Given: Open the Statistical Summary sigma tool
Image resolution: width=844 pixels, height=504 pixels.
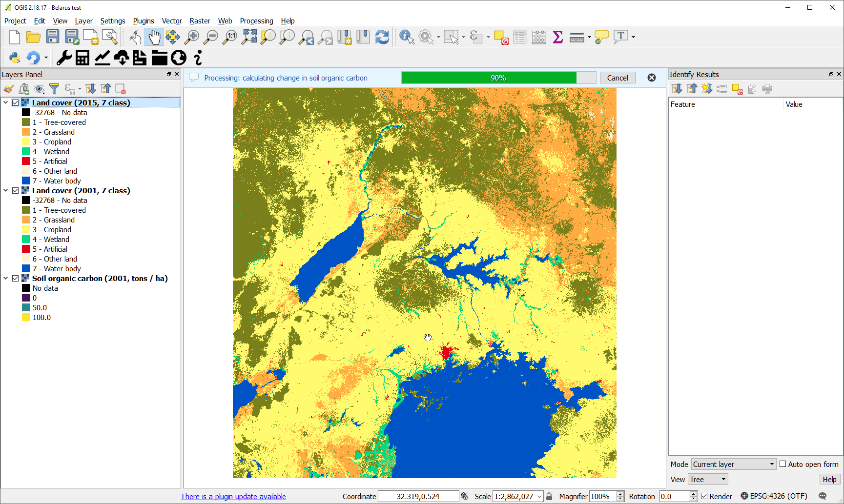Looking at the screenshot, I should [557, 37].
